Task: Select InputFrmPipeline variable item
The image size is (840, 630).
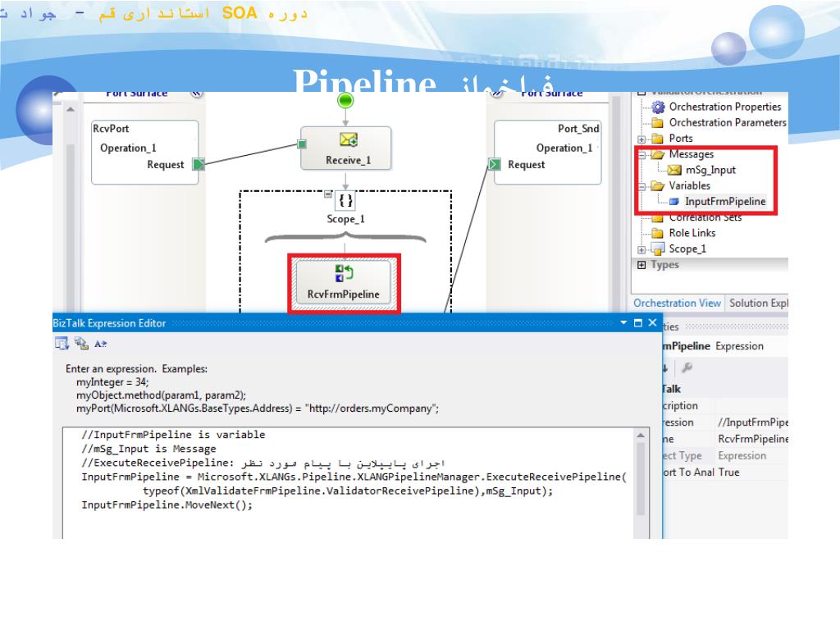Action: point(725,202)
